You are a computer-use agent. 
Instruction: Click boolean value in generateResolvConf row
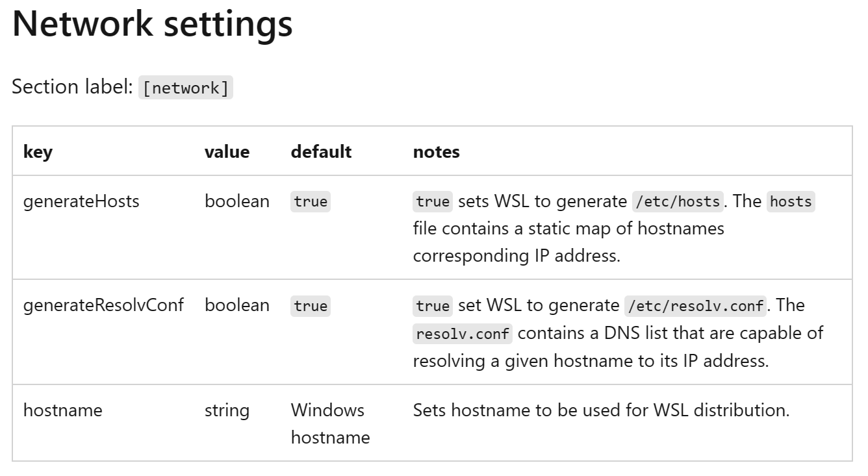click(236, 305)
